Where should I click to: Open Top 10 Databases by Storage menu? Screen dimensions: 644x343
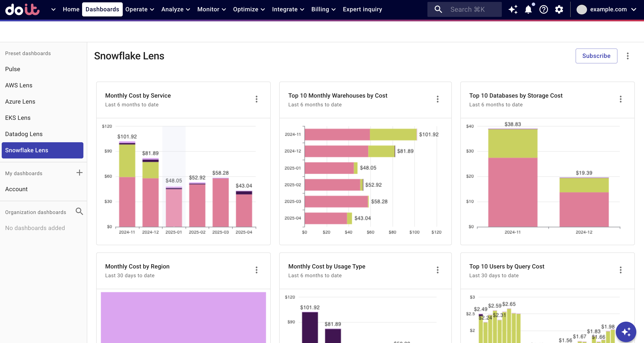pyautogui.click(x=620, y=99)
